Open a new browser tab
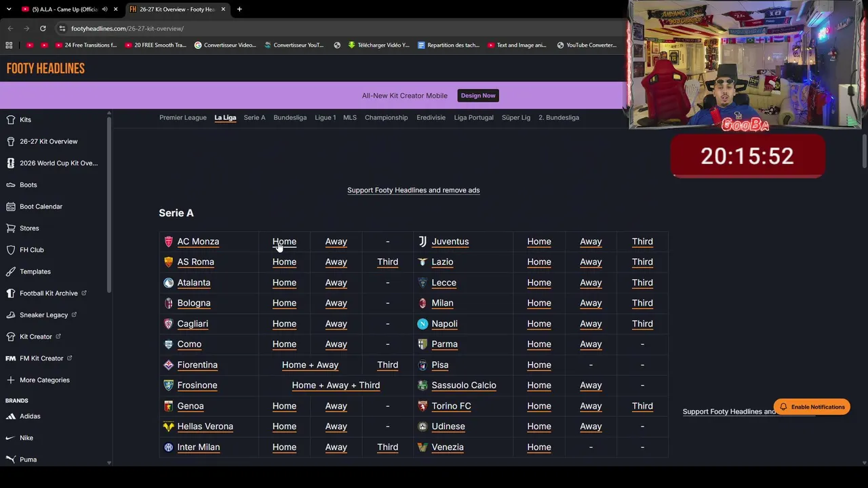The width and height of the screenshot is (868, 488). tap(239, 9)
